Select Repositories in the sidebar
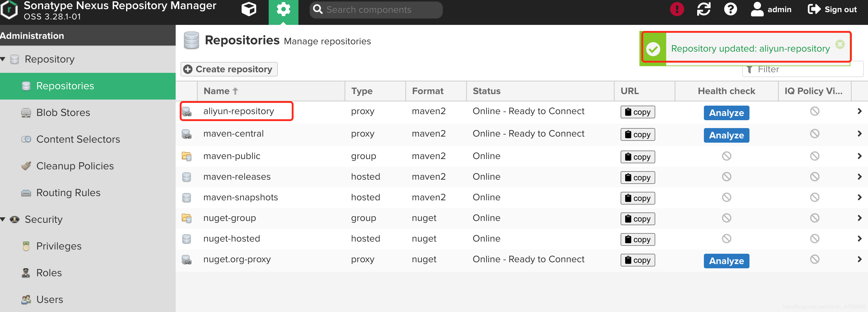Viewport: 868px width, 312px height. point(88,86)
